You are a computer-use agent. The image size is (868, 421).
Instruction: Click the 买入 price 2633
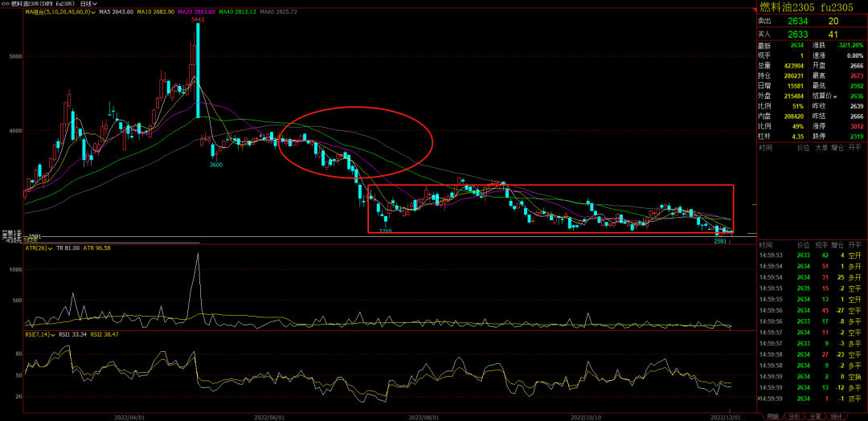tap(797, 35)
